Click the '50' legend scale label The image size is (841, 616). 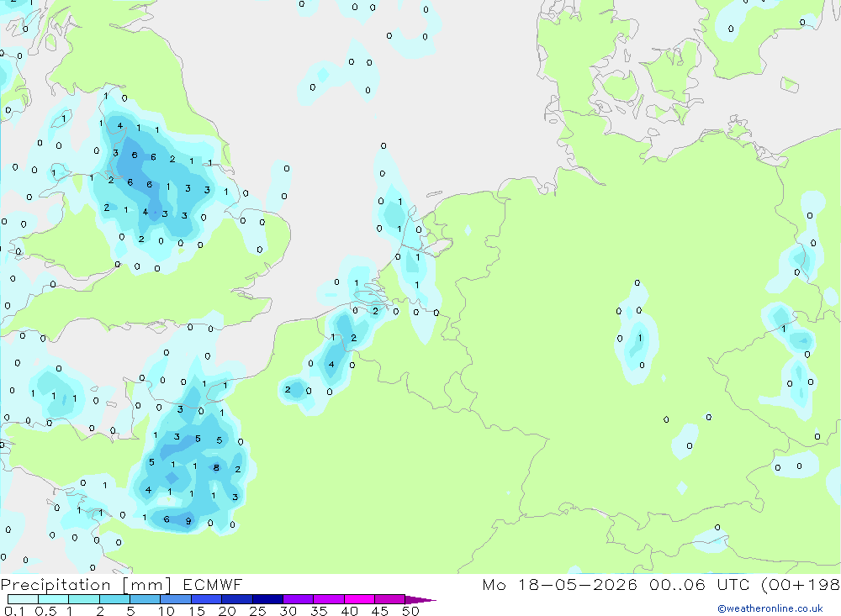point(410,611)
